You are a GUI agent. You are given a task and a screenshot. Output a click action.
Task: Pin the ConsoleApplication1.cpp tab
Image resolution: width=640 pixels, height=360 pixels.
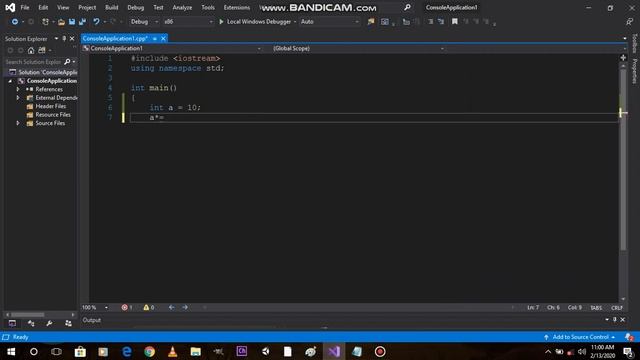point(155,38)
